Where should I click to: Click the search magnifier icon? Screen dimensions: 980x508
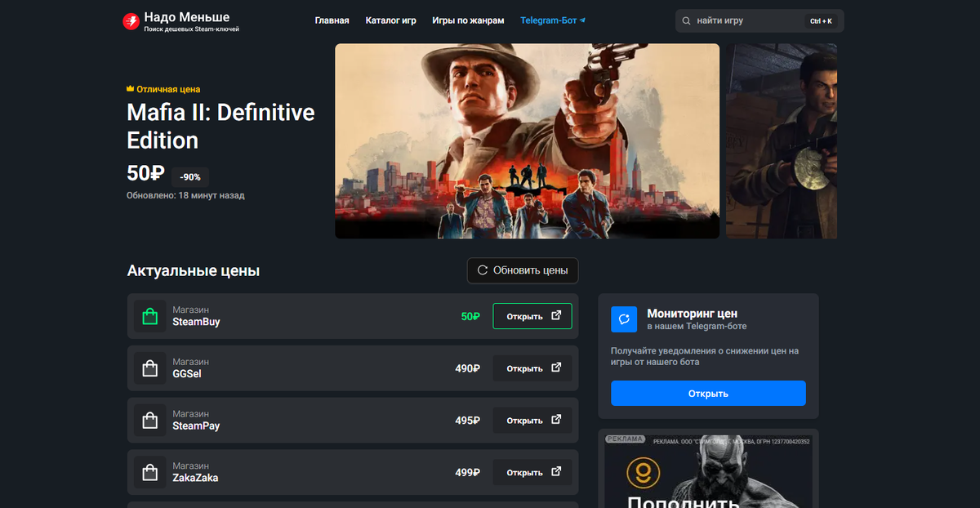click(687, 21)
